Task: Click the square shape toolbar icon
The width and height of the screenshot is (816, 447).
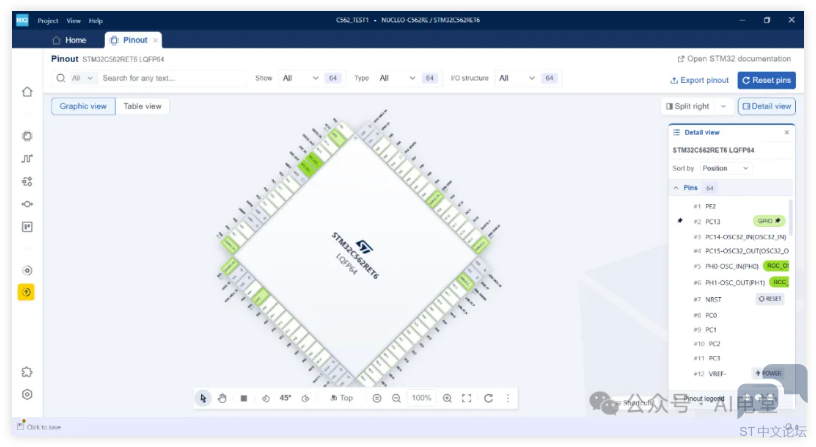Action: click(x=244, y=398)
